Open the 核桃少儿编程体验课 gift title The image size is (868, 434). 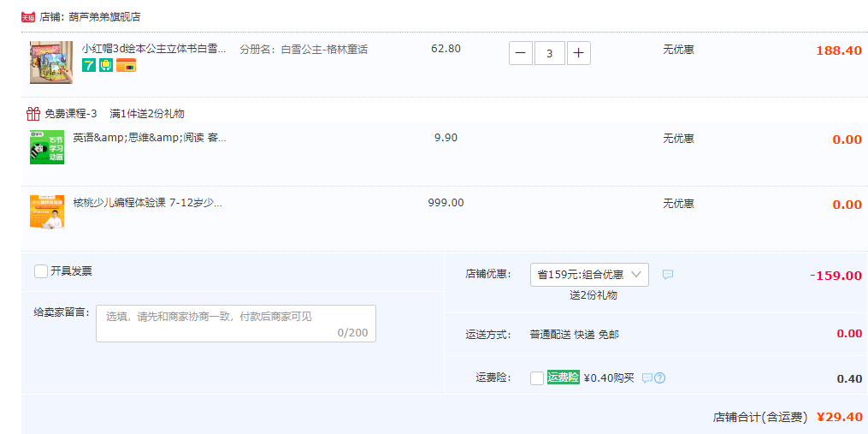click(x=148, y=202)
